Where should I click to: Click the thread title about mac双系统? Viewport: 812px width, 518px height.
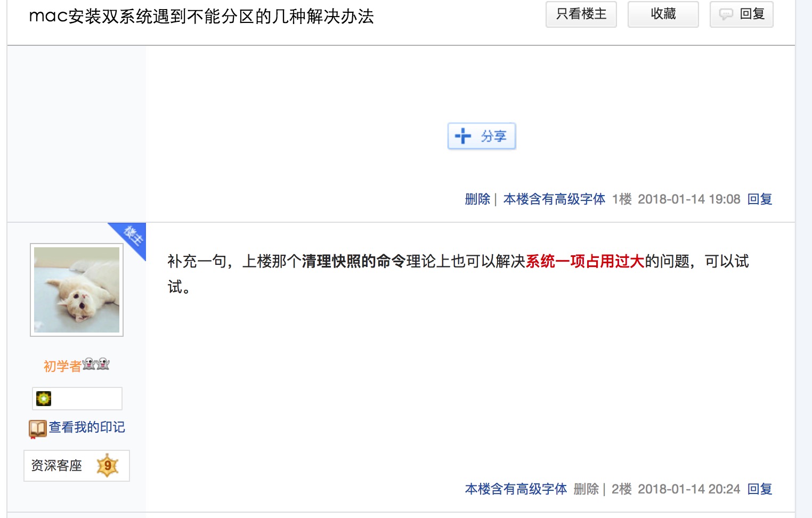coord(201,17)
